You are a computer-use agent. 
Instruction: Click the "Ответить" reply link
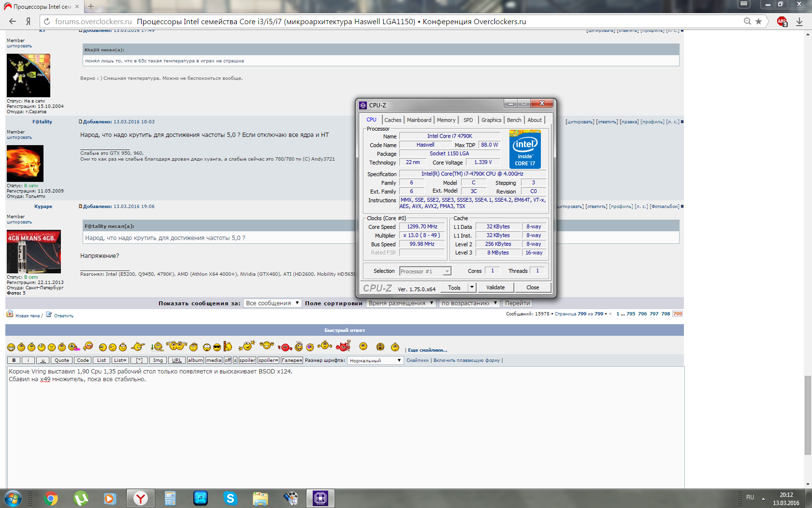[x=64, y=316]
